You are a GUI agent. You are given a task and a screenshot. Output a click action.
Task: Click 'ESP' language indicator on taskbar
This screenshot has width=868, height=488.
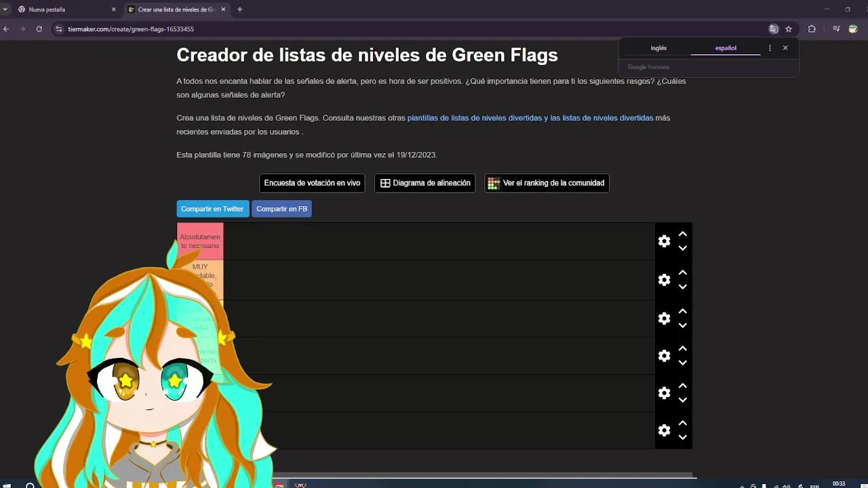(814, 485)
